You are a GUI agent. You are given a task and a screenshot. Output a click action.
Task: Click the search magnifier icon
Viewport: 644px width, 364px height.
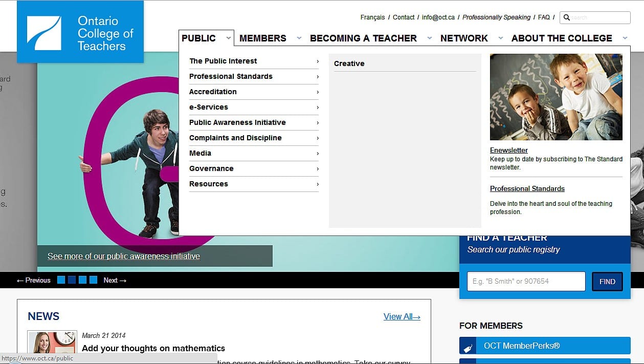coord(566,17)
